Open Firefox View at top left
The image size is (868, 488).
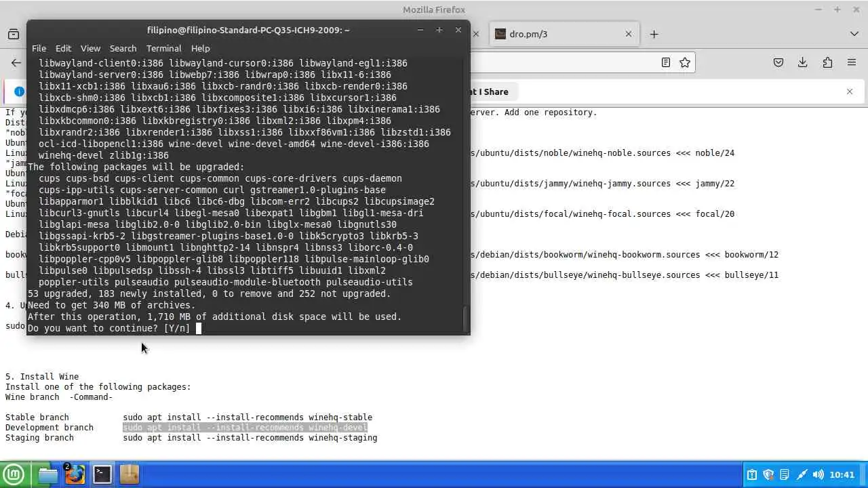(x=14, y=34)
